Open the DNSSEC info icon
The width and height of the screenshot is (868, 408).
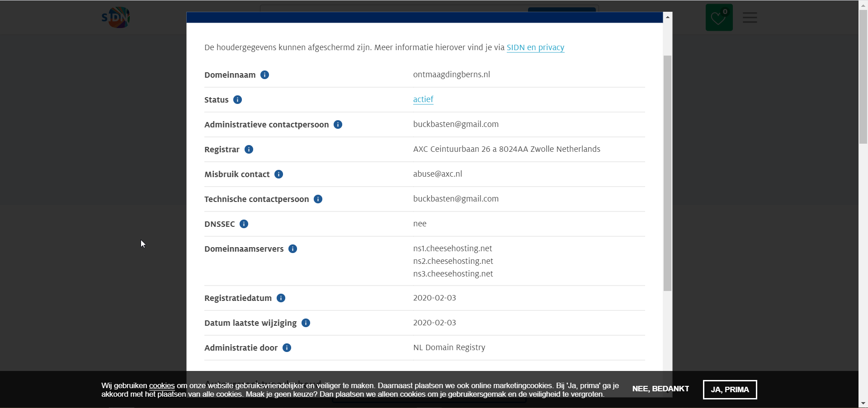point(244,224)
